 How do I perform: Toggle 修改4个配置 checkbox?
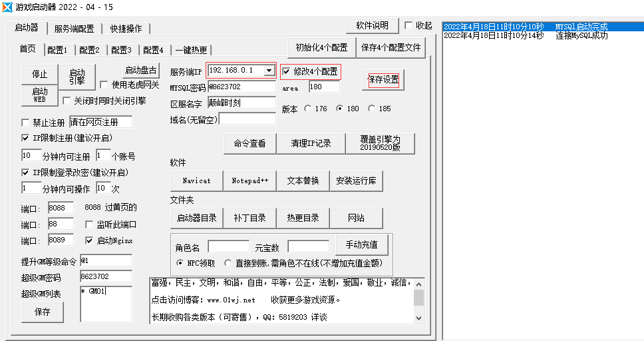(286, 71)
